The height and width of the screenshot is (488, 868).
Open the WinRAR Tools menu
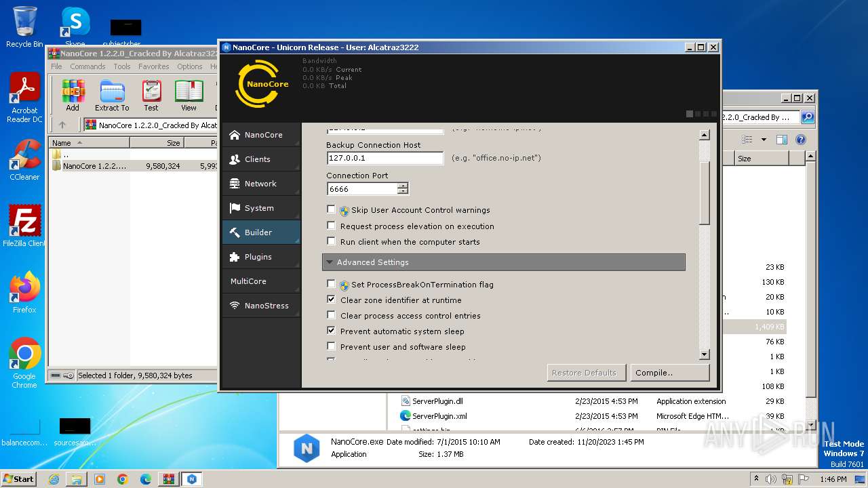coord(122,66)
